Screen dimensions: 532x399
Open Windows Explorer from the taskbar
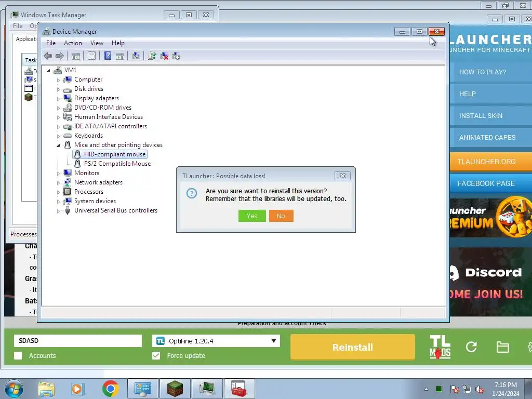46,389
